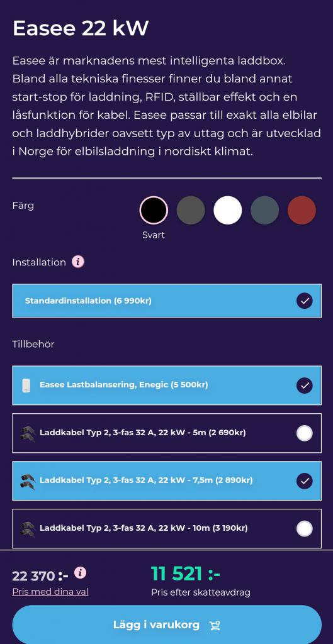Select the Laddkabel 10m radio circle
This screenshot has height=644, width=333.
[x=305, y=528]
